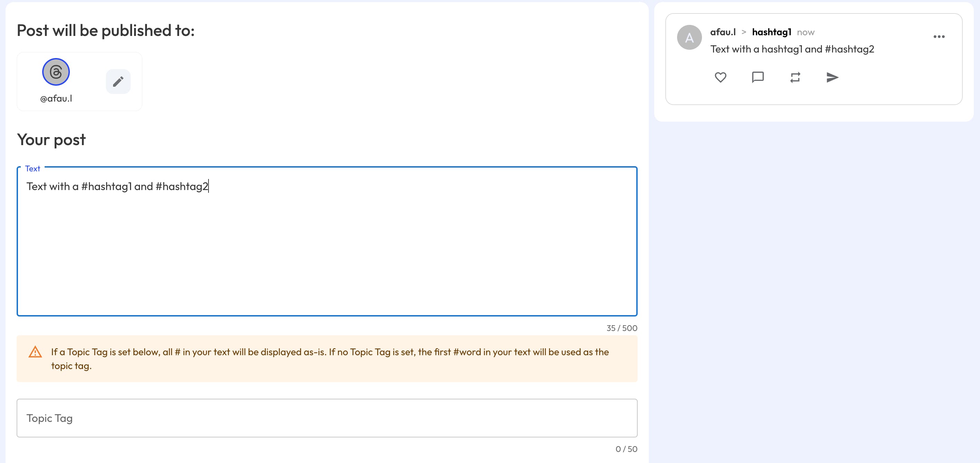Click the repost arrows icon in preview

[x=795, y=77]
